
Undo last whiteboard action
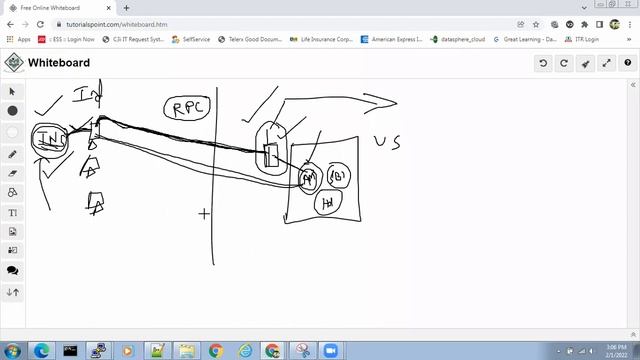(543, 63)
